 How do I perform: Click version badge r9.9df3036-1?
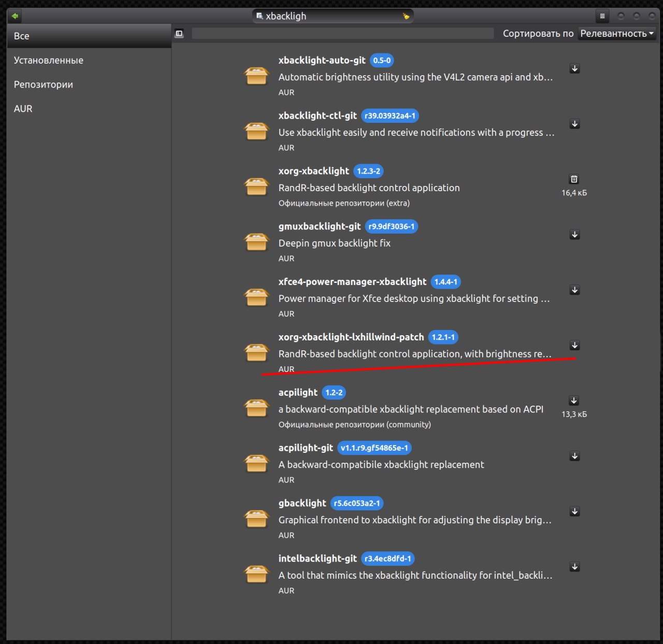[392, 226]
